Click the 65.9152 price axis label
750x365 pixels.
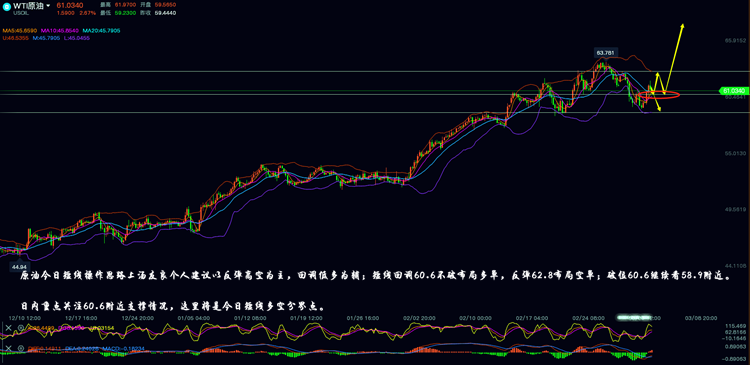735,40
